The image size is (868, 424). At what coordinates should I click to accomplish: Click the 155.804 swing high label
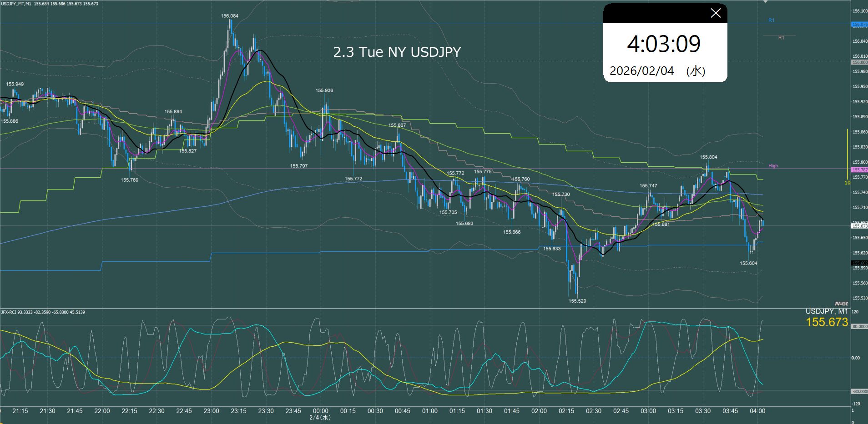click(708, 157)
